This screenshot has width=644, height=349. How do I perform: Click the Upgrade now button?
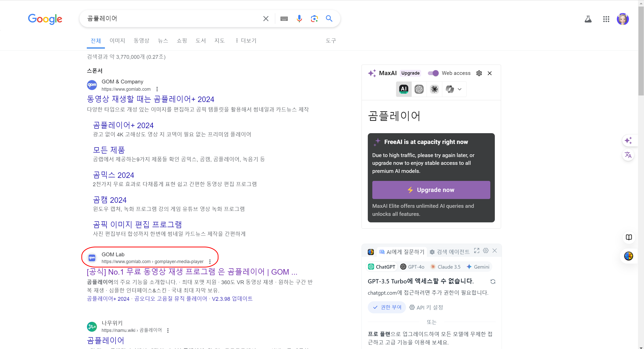tap(431, 190)
